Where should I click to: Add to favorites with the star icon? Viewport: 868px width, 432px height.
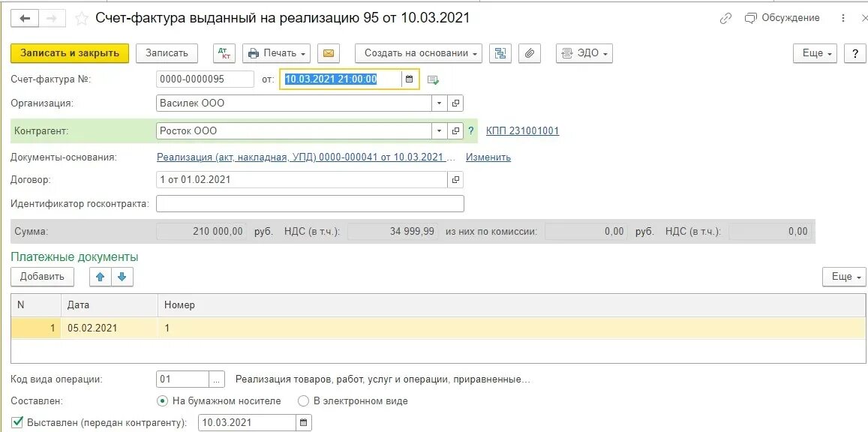[81, 17]
